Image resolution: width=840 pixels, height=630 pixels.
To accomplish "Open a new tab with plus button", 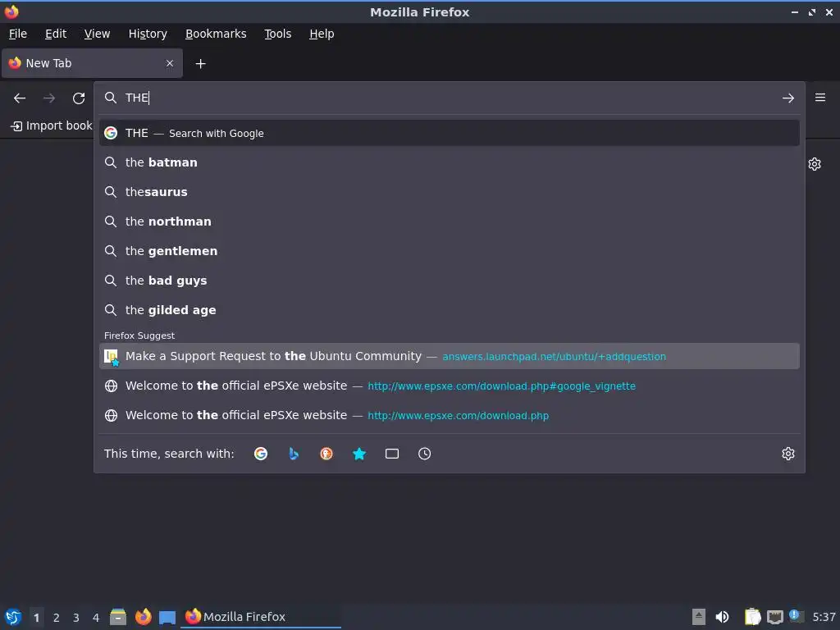I will pyautogui.click(x=200, y=64).
